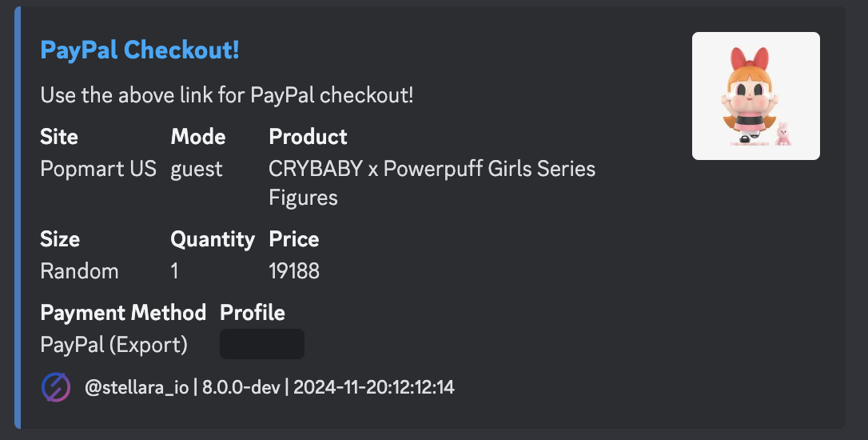Click the "Size" field heading
The height and width of the screenshot is (440, 868).
(x=60, y=239)
